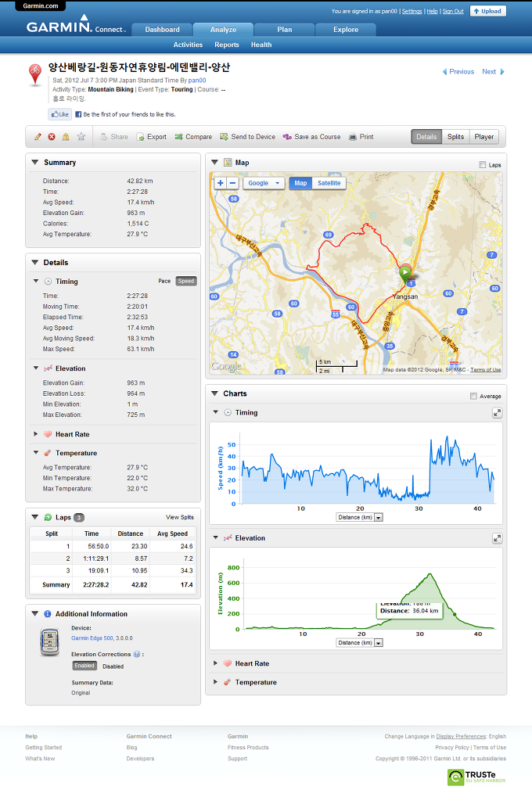Click the Garmin Connect logo
Image resolution: width=532 pixels, height=801 pixels.
(76, 26)
